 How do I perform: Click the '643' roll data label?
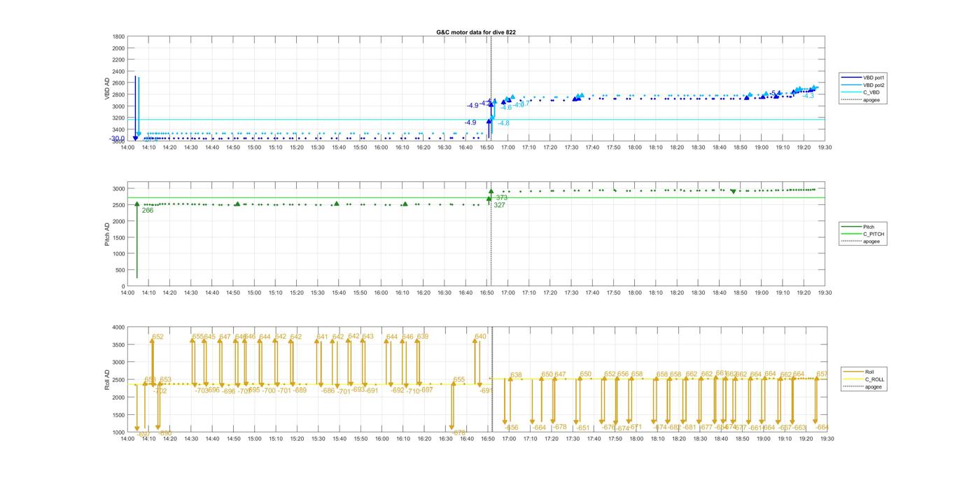[368, 337]
